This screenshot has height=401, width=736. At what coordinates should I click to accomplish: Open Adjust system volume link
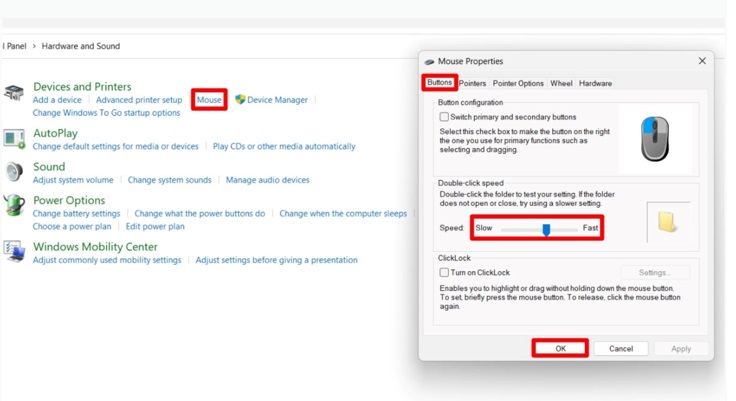coord(73,180)
